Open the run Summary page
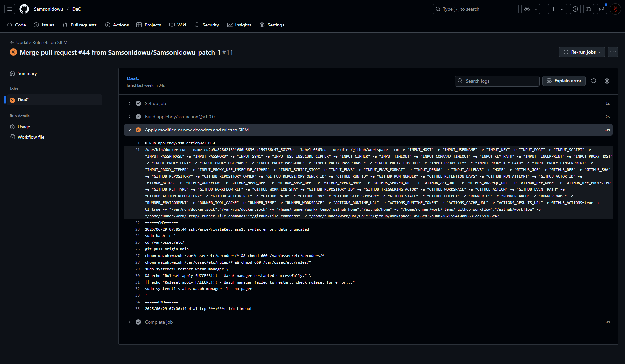This screenshot has width=625, height=364. [x=55, y=73]
